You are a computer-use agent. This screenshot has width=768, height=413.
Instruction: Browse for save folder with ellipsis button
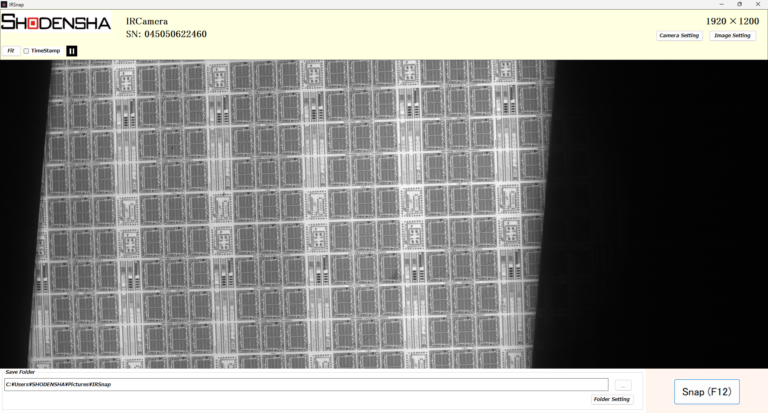click(x=622, y=385)
